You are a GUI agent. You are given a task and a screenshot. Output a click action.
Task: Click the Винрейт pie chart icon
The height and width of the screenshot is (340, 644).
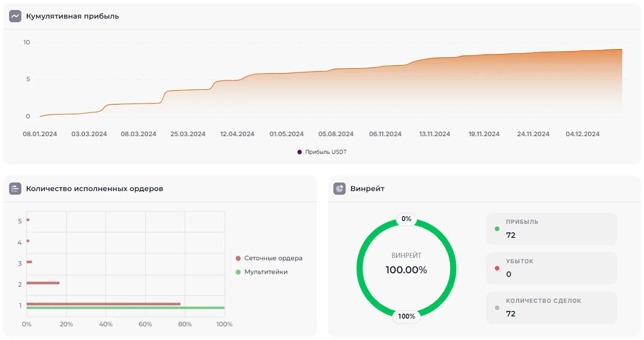pos(340,189)
